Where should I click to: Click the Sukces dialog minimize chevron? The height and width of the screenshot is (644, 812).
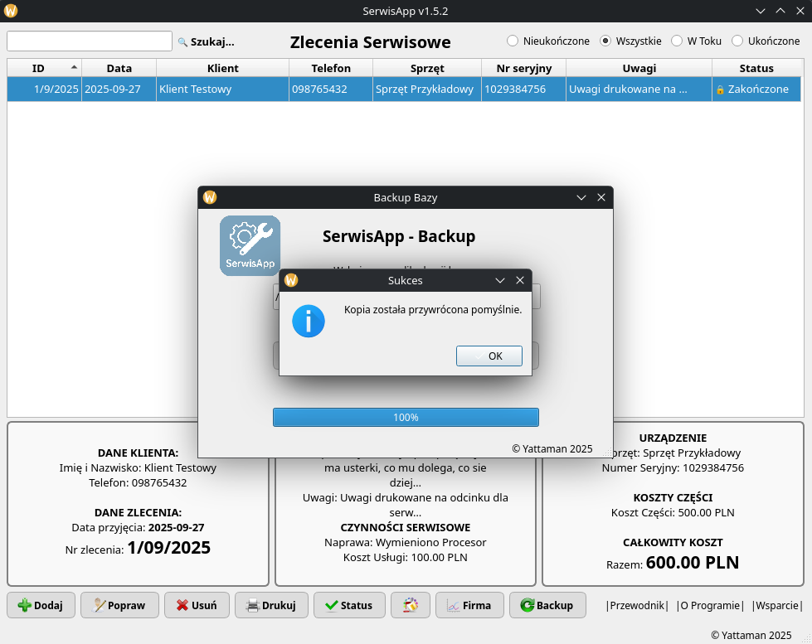pos(500,280)
